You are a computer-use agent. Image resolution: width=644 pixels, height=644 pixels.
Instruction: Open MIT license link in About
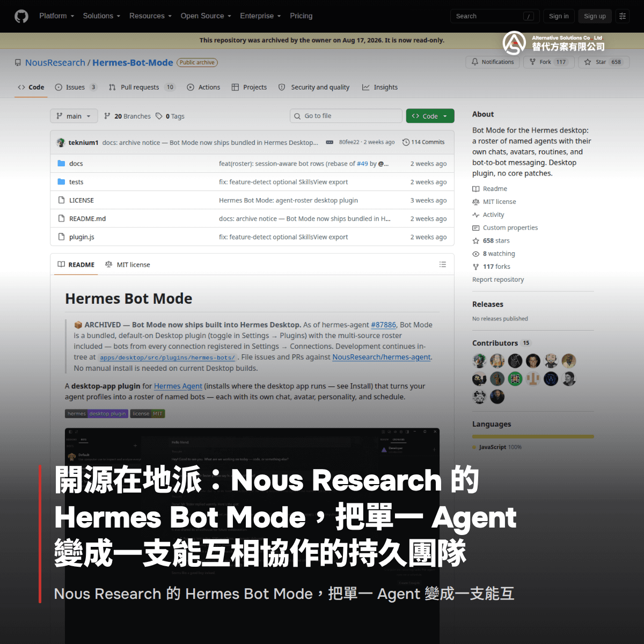[x=494, y=202]
